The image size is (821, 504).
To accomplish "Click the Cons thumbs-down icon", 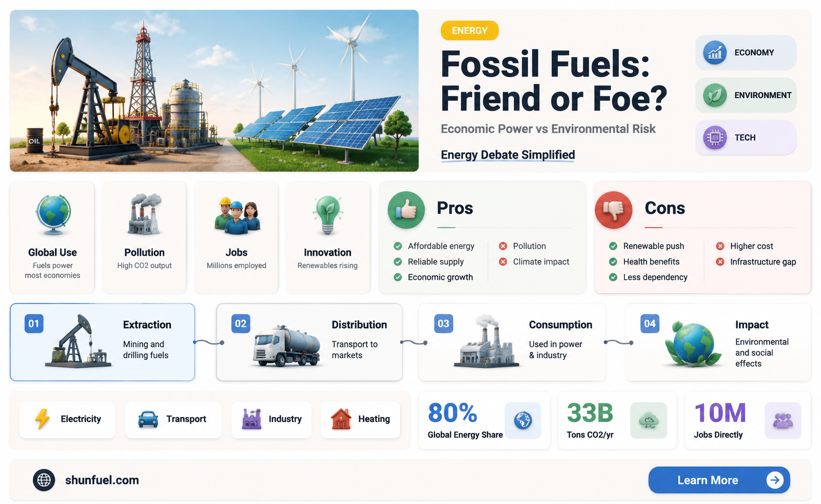I will [x=613, y=210].
